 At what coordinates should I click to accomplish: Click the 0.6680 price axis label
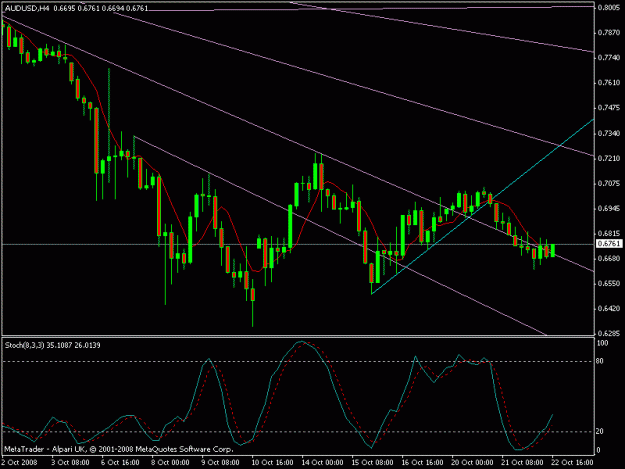609,259
